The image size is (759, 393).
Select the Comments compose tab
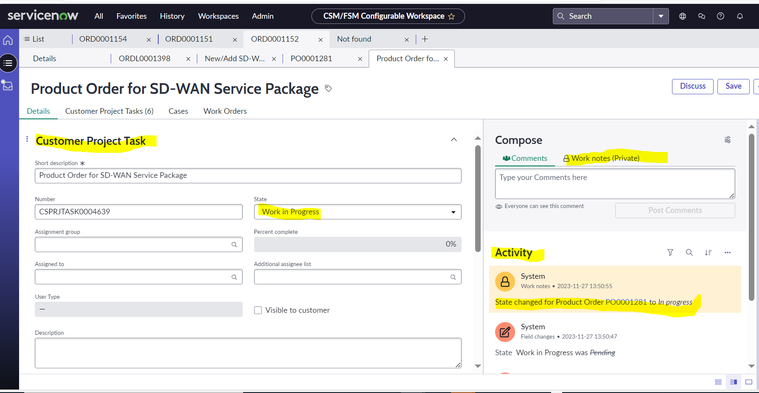525,158
